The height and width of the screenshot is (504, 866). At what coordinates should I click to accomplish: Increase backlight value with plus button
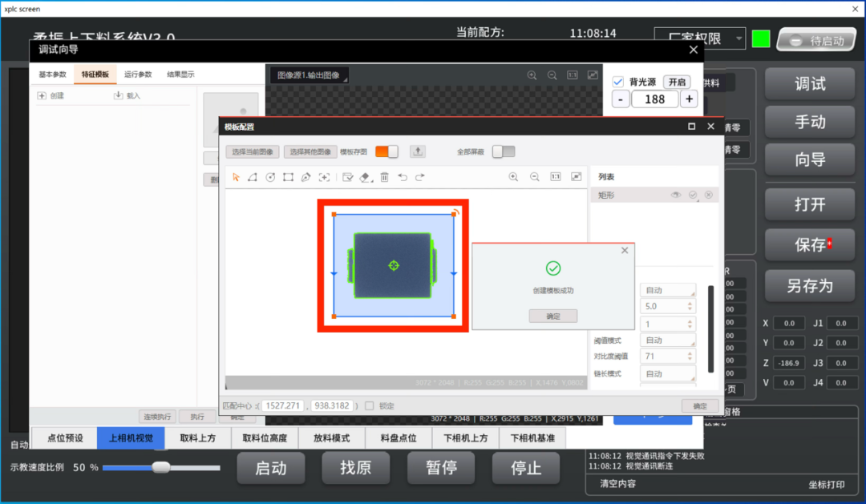[689, 99]
